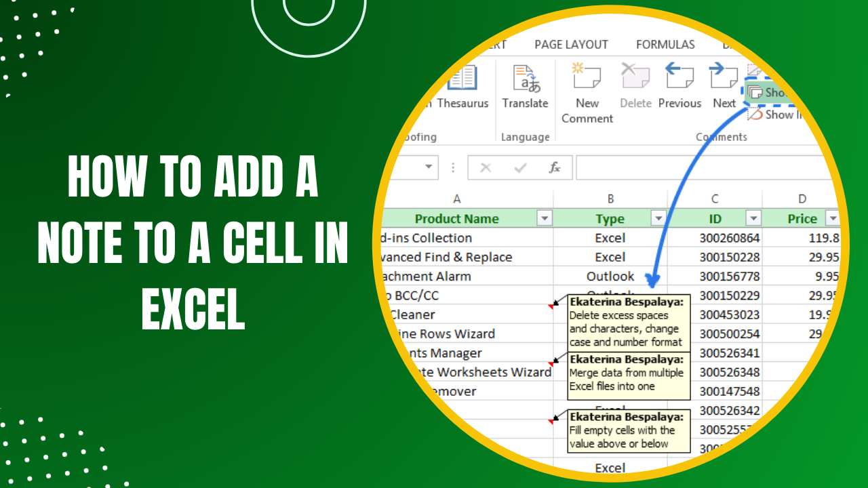Select column D header

pos(802,199)
